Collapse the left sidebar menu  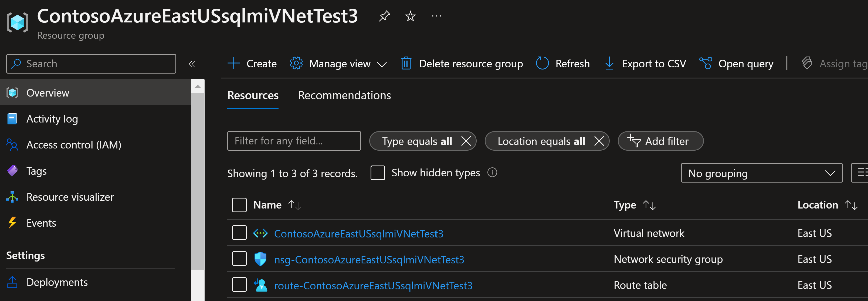(x=192, y=64)
